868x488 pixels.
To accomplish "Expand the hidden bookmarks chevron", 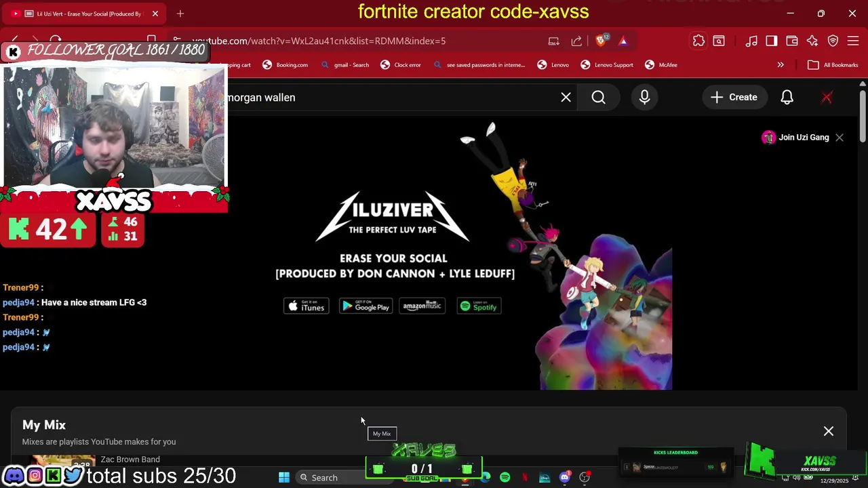I will point(781,65).
